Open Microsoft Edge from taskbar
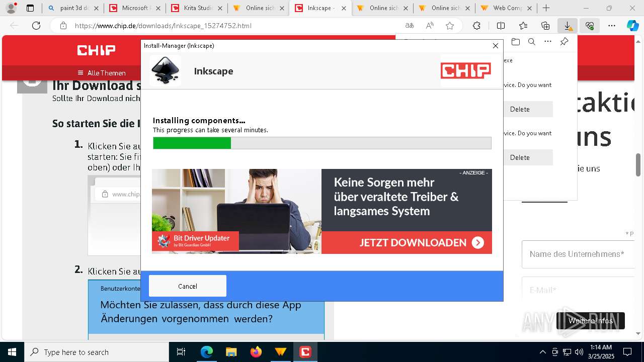The image size is (644, 362). click(207, 352)
